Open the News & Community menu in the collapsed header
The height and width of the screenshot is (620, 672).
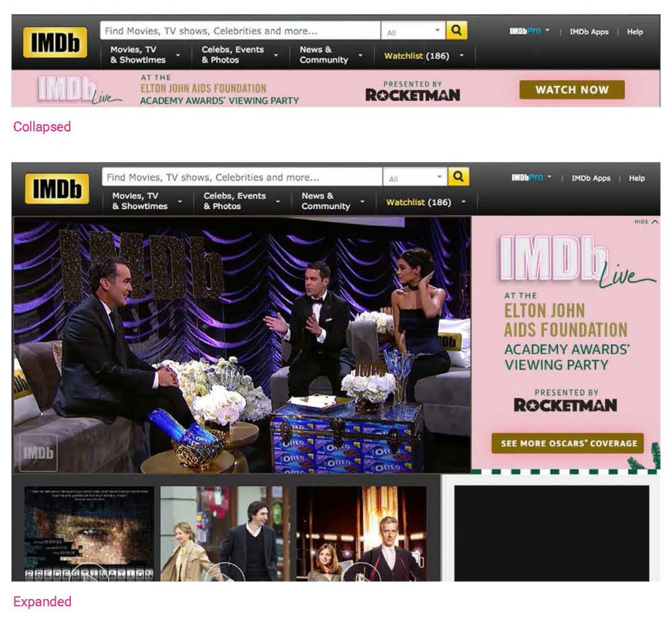click(x=331, y=55)
